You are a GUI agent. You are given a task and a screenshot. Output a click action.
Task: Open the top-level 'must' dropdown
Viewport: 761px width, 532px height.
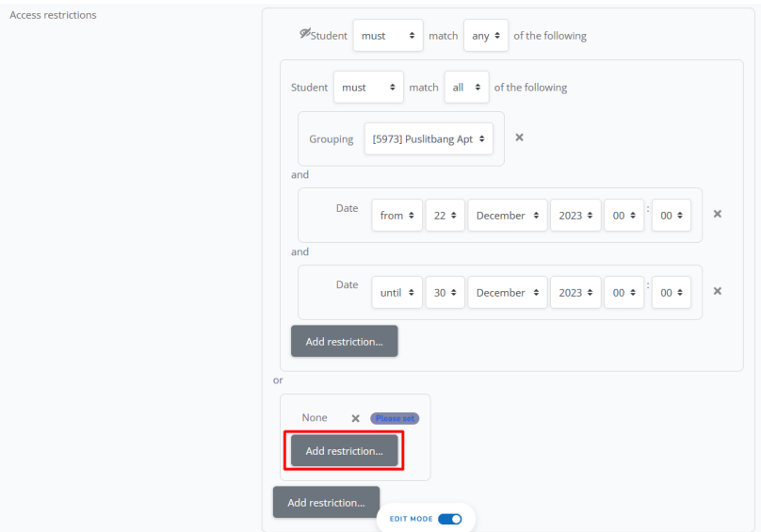tap(390, 36)
